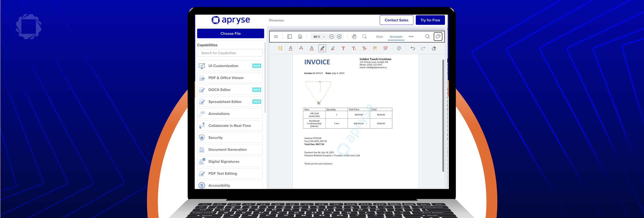
Task: Toggle the left side panel icon
Action: pos(289,37)
